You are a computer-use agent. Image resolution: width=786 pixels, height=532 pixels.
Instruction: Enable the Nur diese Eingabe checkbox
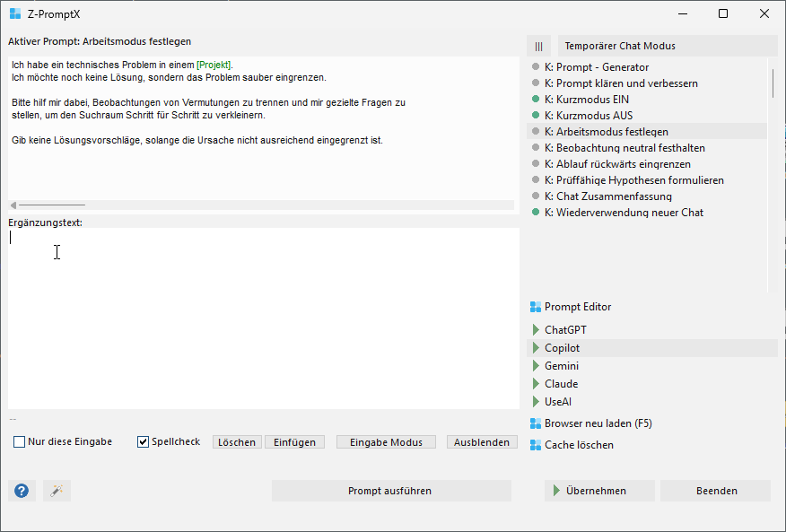(x=20, y=442)
